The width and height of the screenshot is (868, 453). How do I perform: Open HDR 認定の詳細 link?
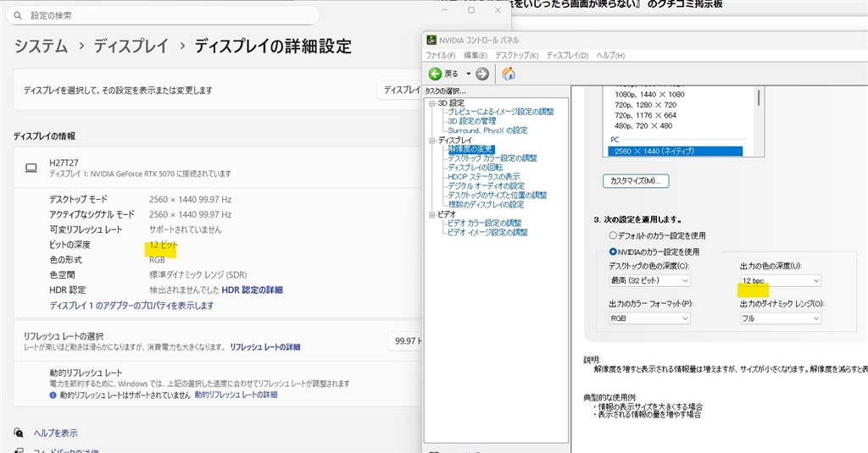tap(252, 290)
